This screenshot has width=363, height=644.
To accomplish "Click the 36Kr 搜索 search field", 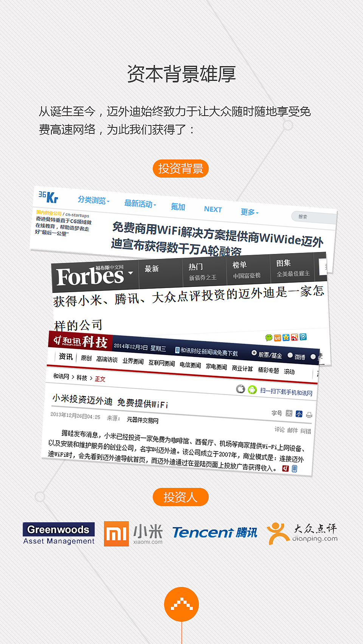I will pos(314,218).
